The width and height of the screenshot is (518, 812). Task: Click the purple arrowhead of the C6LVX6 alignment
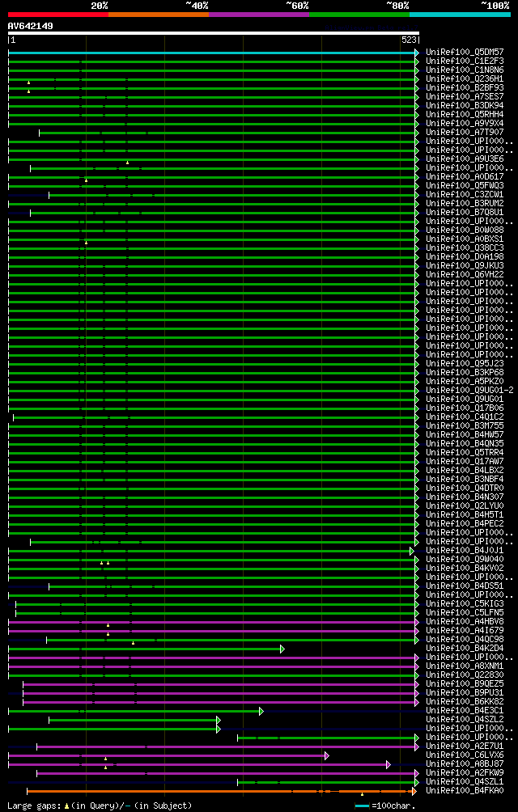(x=327, y=755)
